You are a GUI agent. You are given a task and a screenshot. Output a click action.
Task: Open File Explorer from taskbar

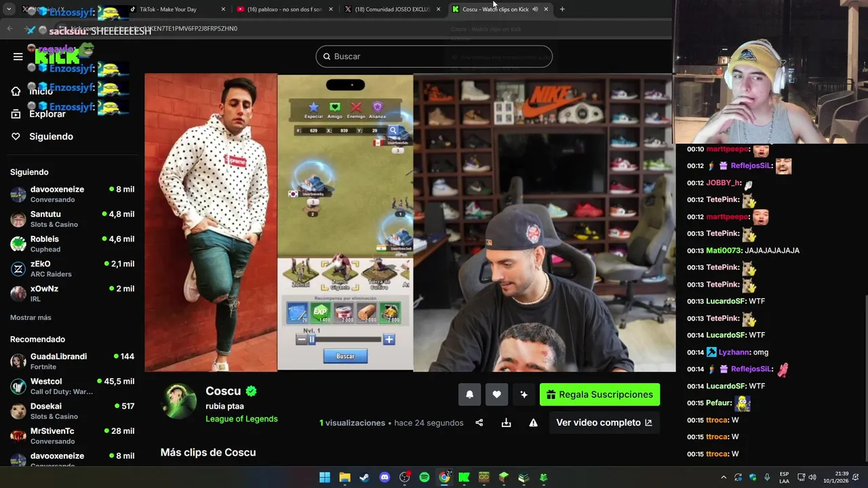point(344,477)
